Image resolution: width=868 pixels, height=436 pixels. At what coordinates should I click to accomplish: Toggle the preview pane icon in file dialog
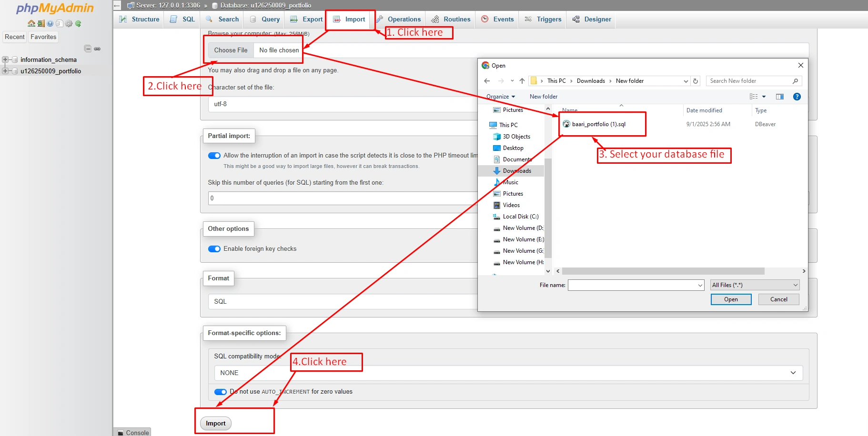tap(780, 97)
